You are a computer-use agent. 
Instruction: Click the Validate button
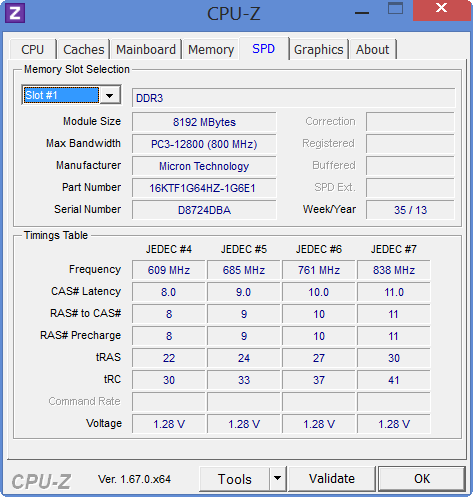click(332, 479)
